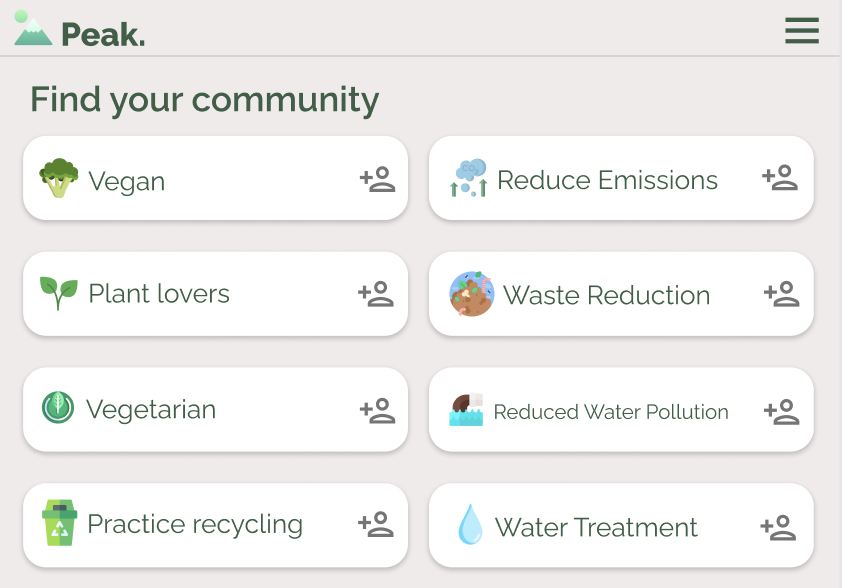Click the green recycling bin icon

click(x=59, y=522)
